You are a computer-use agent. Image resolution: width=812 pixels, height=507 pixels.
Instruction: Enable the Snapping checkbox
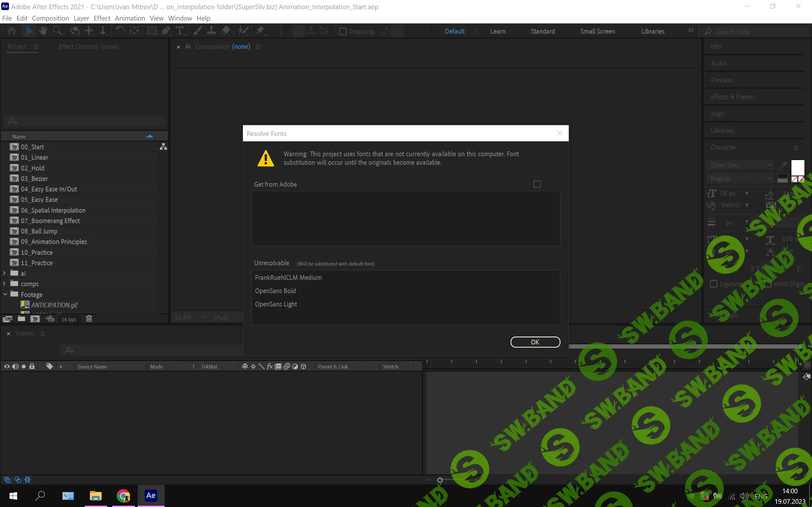pyautogui.click(x=343, y=31)
